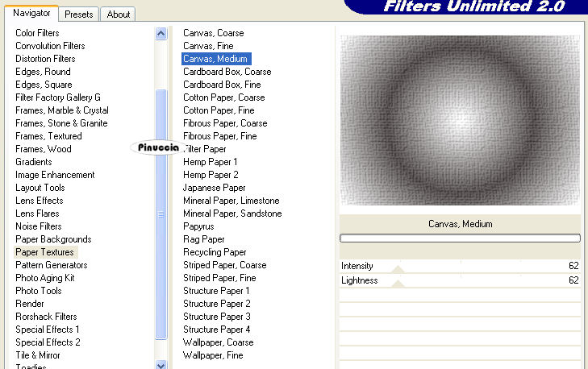
Task: Choose Canvas, Fine filter
Action: click(208, 46)
